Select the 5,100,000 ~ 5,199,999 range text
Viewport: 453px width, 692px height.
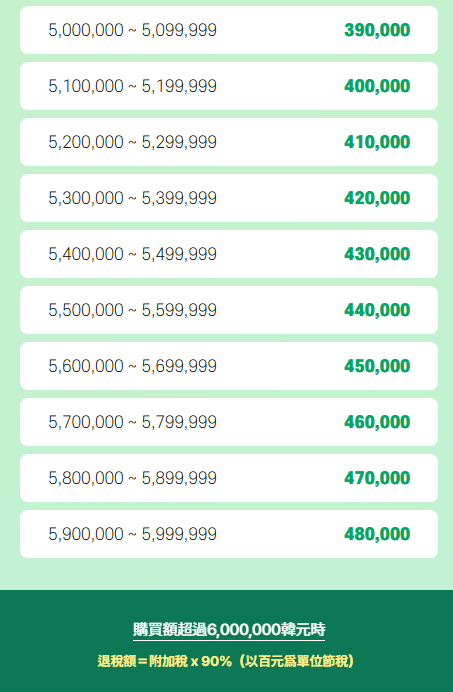pos(132,86)
